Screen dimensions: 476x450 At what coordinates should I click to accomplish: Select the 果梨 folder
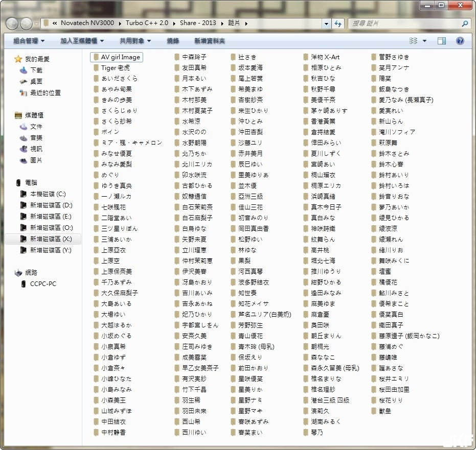(x=241, y=260)
